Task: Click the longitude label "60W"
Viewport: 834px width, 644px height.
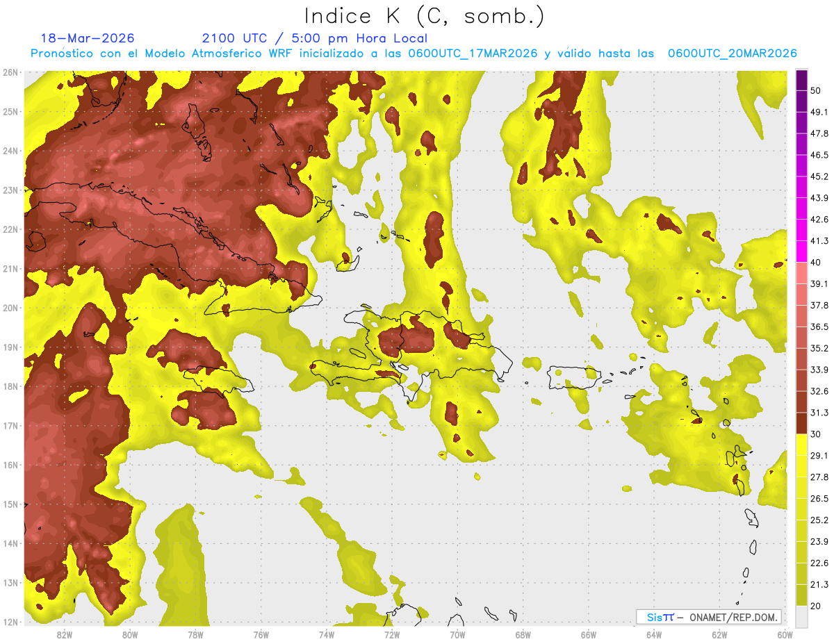Action: (x=785, y=635)
